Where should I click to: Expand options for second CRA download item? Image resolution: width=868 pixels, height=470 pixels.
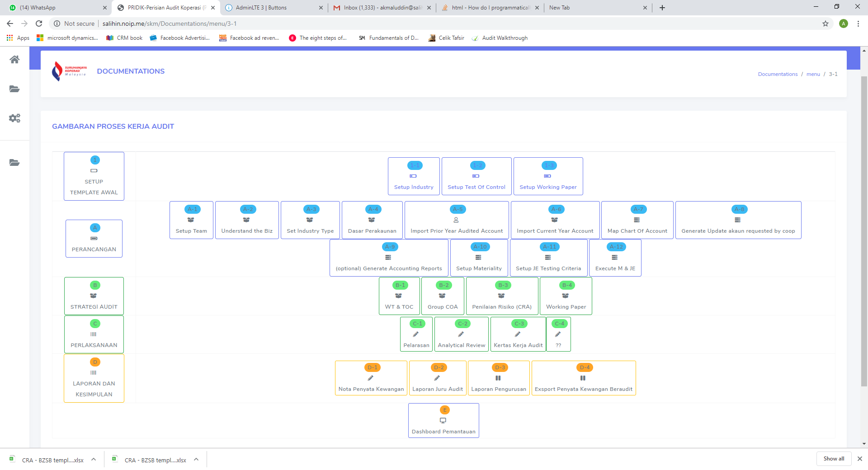click(x=196, y=460)
